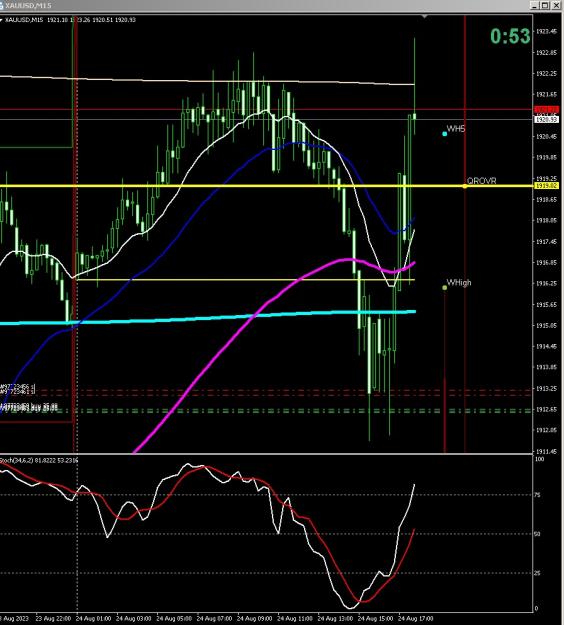The height and width of the screenshot is (625, 564).
Task: Click the red price tag on price axis
Action: coord(546,110)
